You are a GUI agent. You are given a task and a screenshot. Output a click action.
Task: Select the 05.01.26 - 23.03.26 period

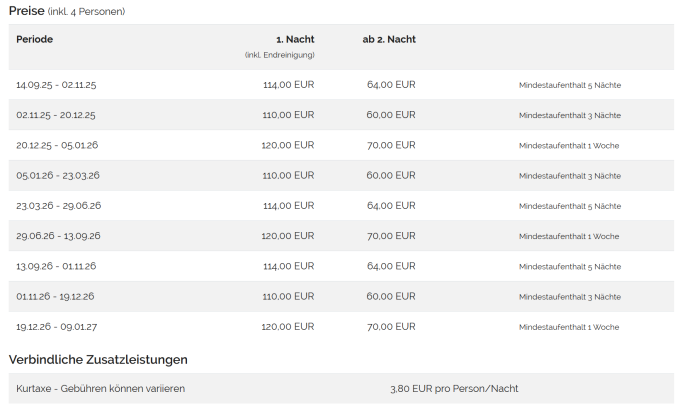(x=58, y=175)
